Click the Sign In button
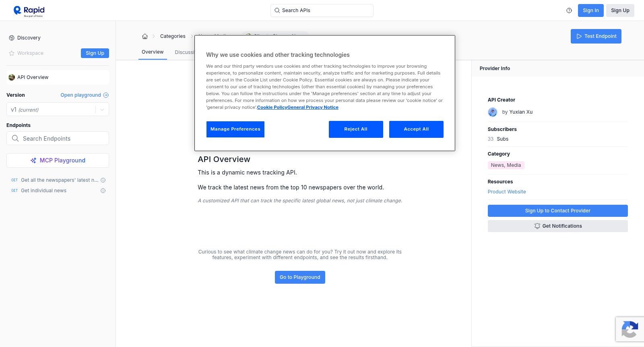 tap(591, 10)
